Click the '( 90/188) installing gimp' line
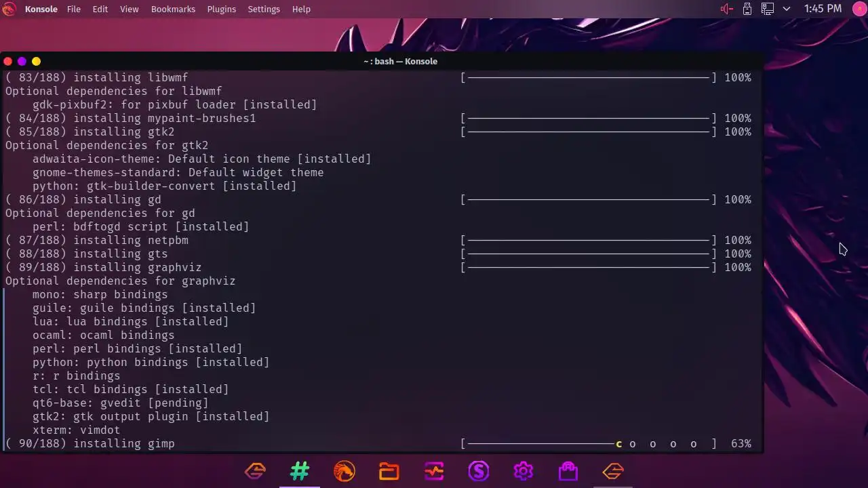 coord(90,443)
